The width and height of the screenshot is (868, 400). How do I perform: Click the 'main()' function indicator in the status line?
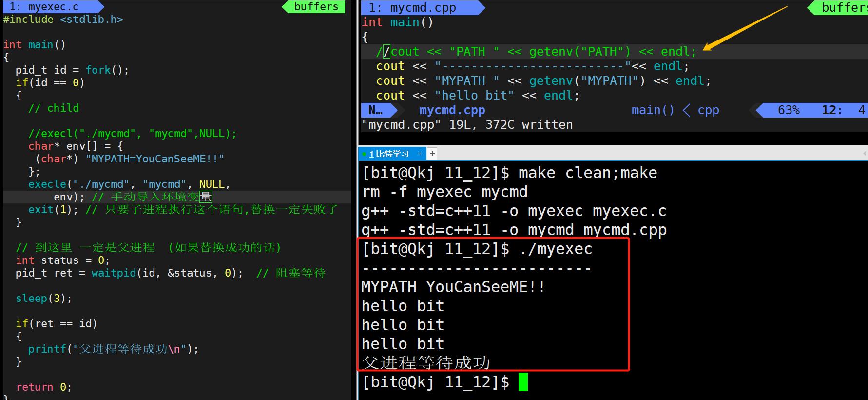653,110
